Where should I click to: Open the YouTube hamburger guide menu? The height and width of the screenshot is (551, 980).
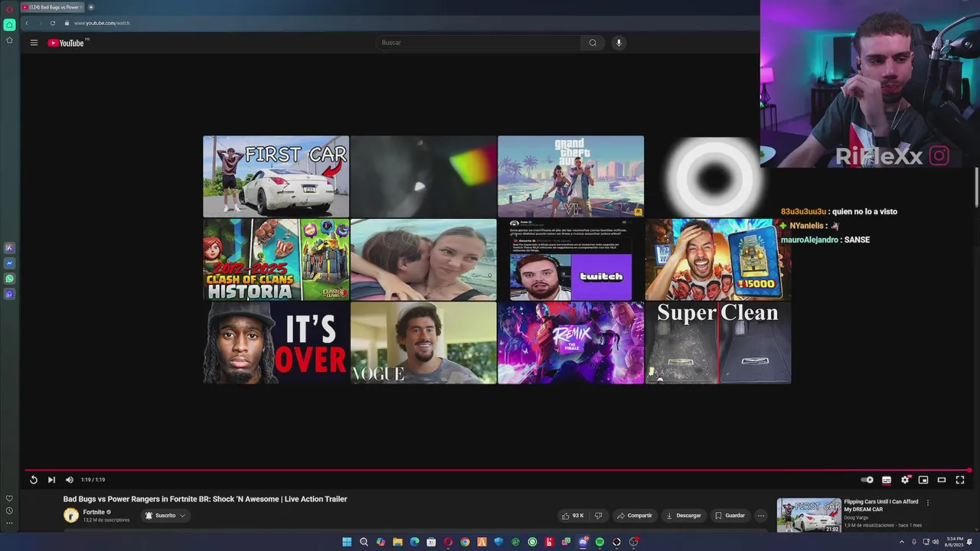coord(34,43)
